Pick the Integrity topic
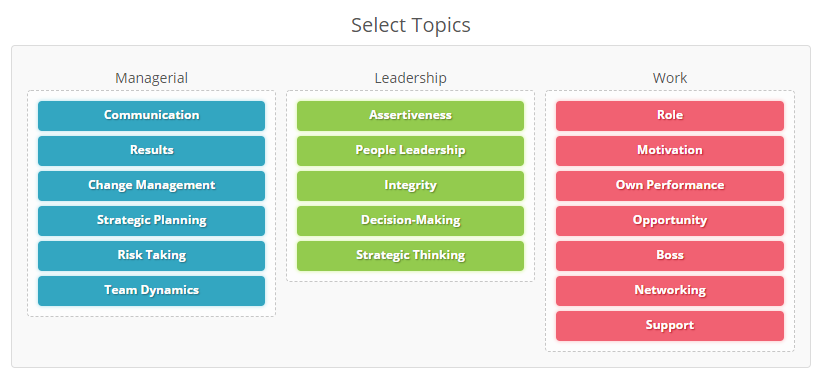This screenshot has width=823, height=378. pos(410,186)
